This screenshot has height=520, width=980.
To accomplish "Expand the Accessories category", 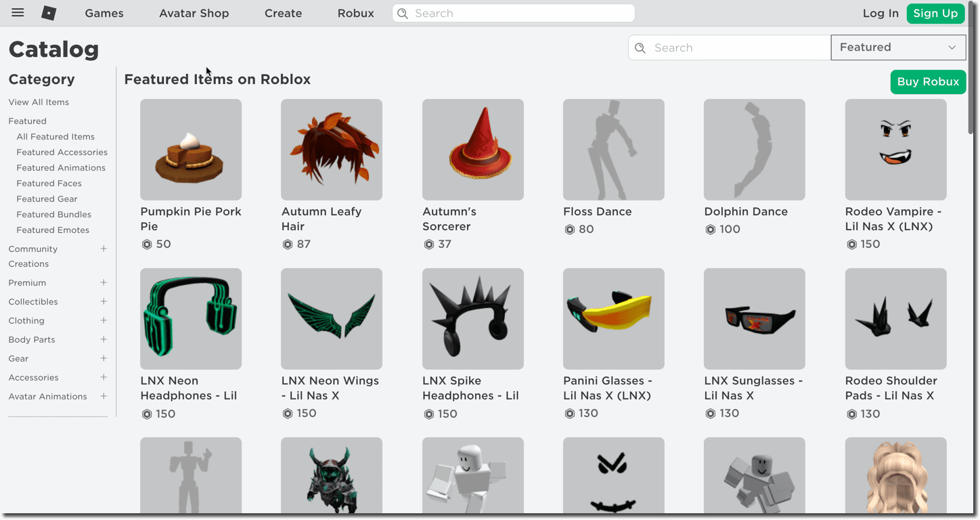I will [104, 377].
